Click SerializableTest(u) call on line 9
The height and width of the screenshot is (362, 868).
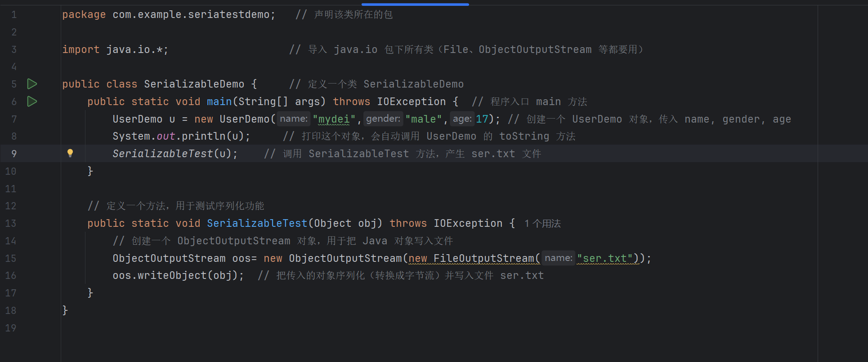coord(175,154)
